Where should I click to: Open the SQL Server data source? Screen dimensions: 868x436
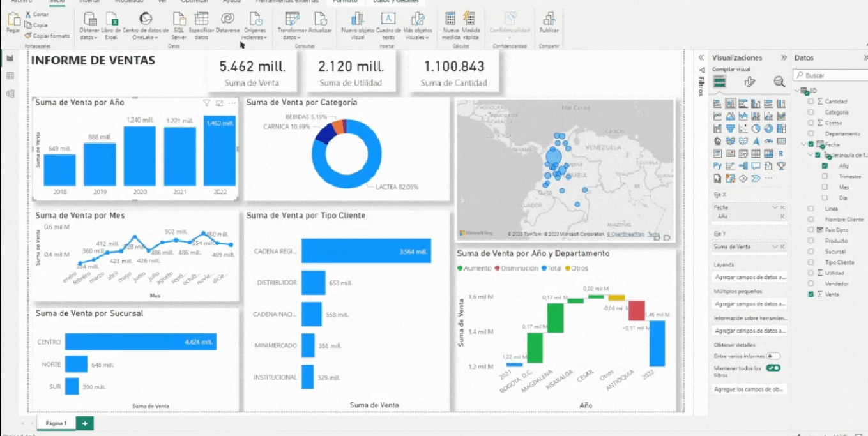click(178, 20)
